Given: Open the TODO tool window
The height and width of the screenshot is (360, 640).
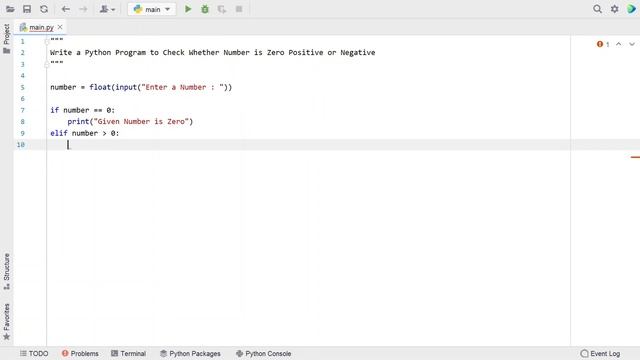Looking at the screenshot, I should (34, 353).
